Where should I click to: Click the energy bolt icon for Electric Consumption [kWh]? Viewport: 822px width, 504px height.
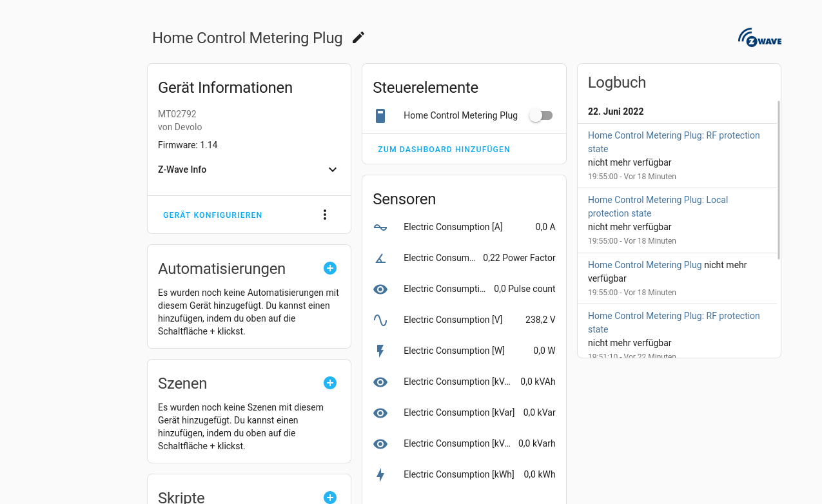click(380, 474)
